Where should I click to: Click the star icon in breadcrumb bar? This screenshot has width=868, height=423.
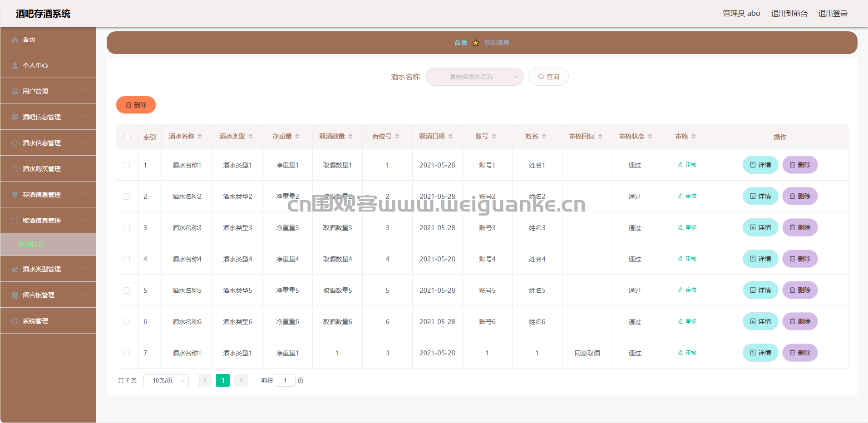click(x=476, y=43)
